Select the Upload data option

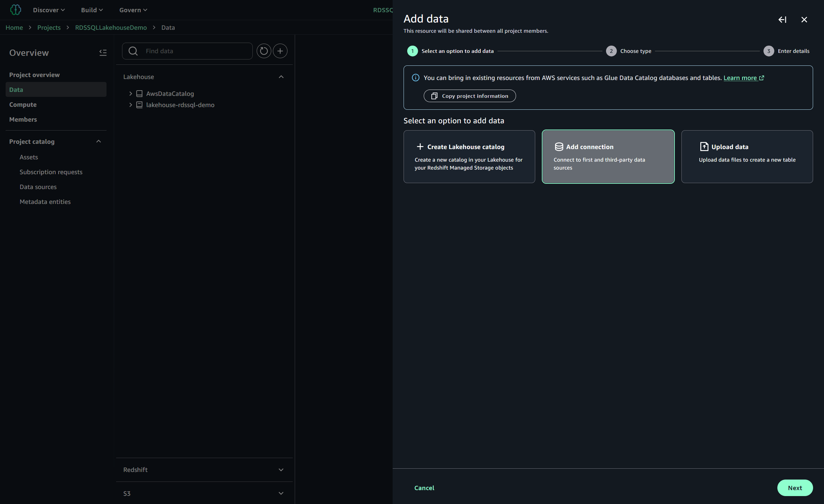tap(747, 156)
